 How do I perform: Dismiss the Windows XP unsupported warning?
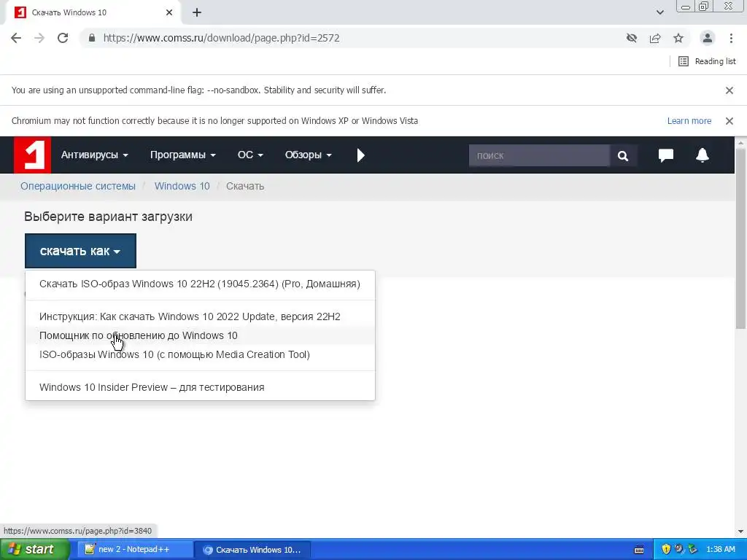coord(729,121)
